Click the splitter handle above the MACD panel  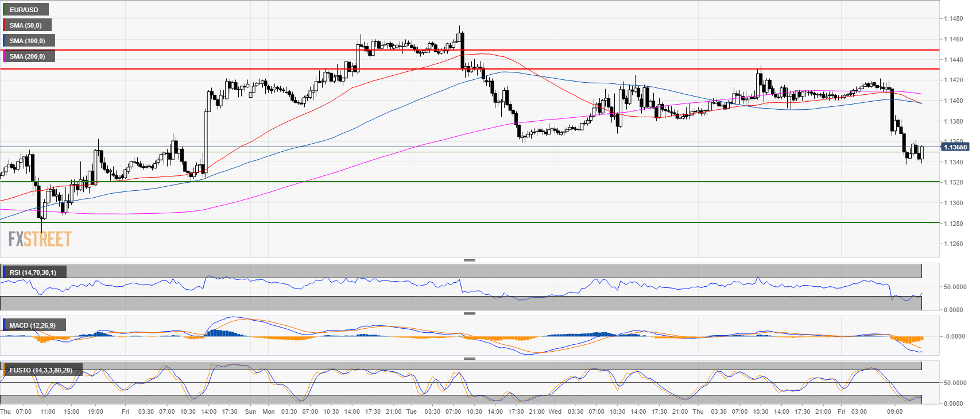pos(469,314)
